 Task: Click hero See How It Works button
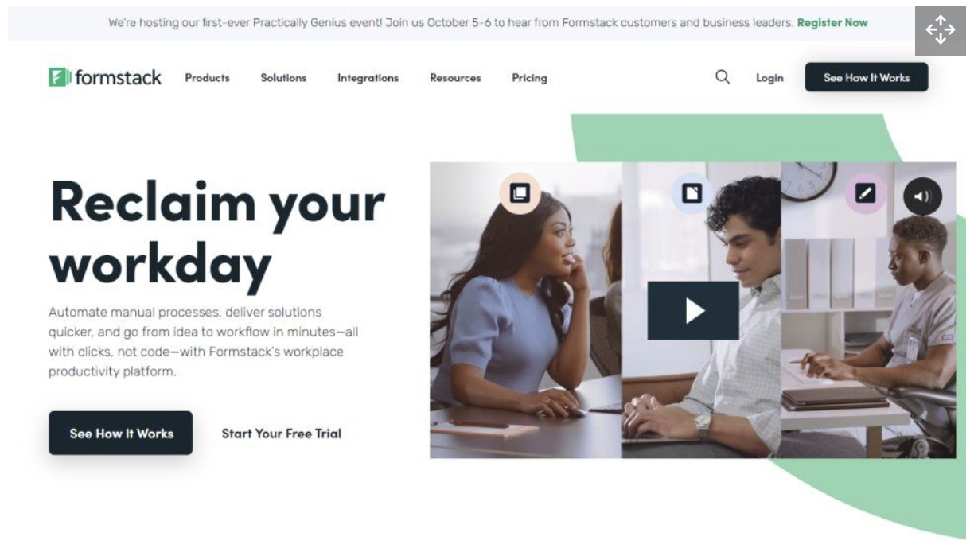121,433
